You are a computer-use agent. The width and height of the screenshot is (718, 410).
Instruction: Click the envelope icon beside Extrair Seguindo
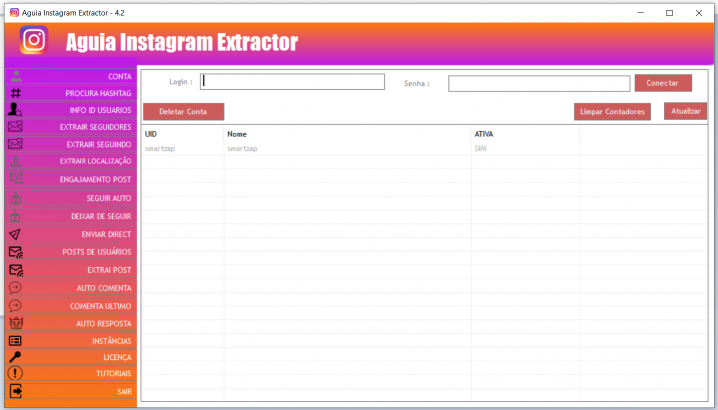click(x=15, y=144)
